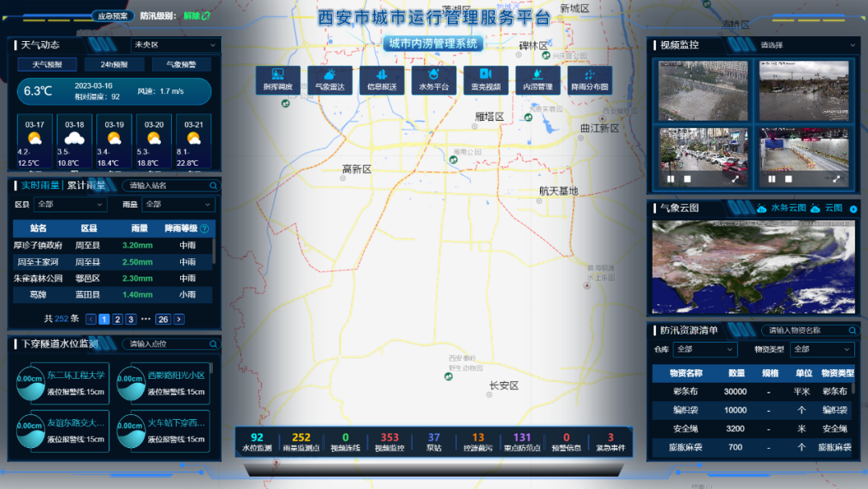Open top-left rainy road video thumbnail
The image size is (868, 489).
tap(703, 91)
